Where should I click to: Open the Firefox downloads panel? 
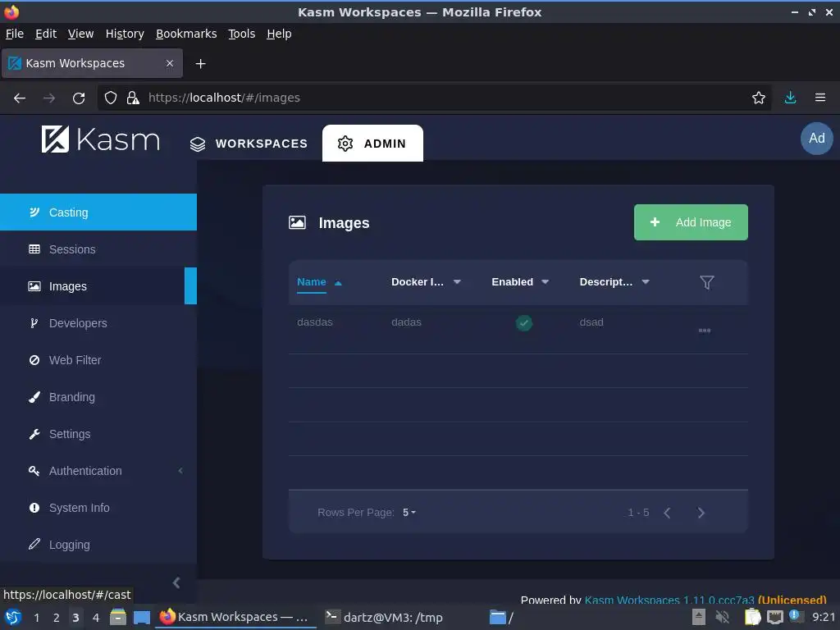pos(790,98)
